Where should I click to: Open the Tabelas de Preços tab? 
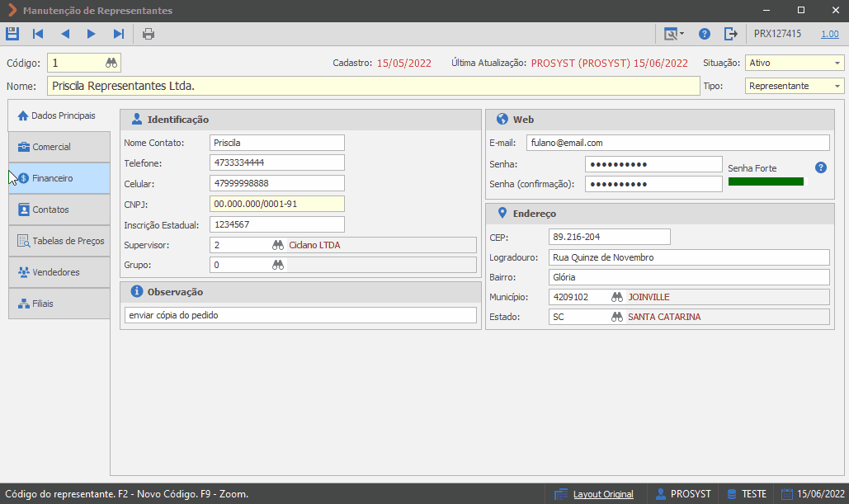click(59, 241)
